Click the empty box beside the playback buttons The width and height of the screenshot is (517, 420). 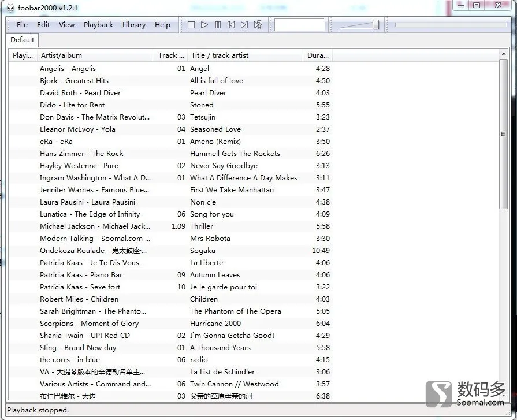click(x=300, y=25)
